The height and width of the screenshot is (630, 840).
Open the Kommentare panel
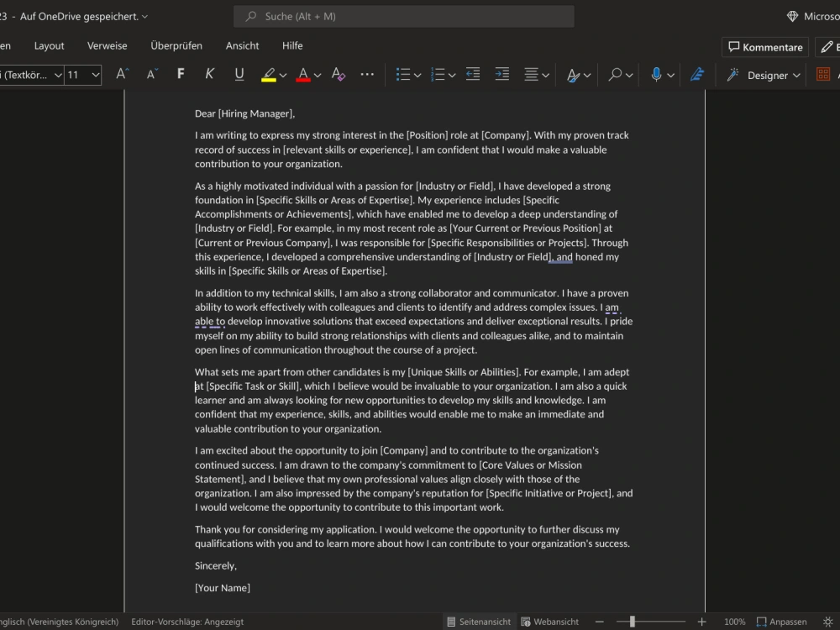pyautogui.click(x=764, y=46)
